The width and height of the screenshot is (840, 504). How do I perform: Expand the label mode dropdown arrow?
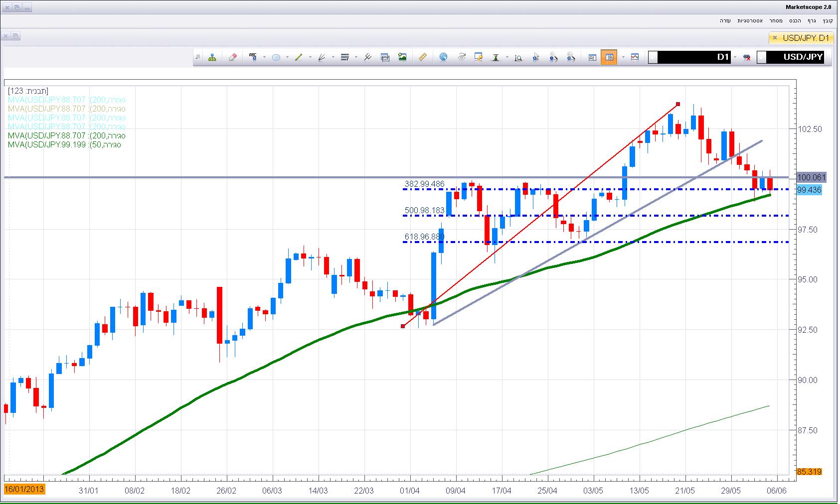(x=623, y=57)
